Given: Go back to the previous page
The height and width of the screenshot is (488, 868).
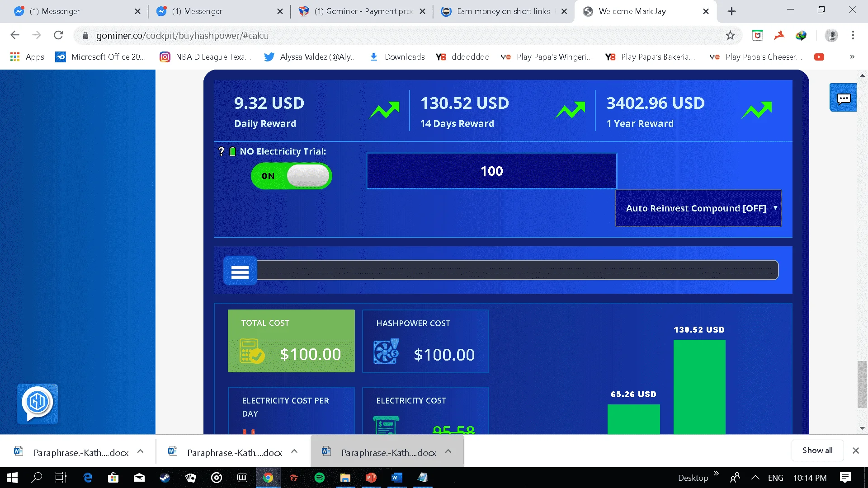Looking at the screenshot, I should pos(15,35).
